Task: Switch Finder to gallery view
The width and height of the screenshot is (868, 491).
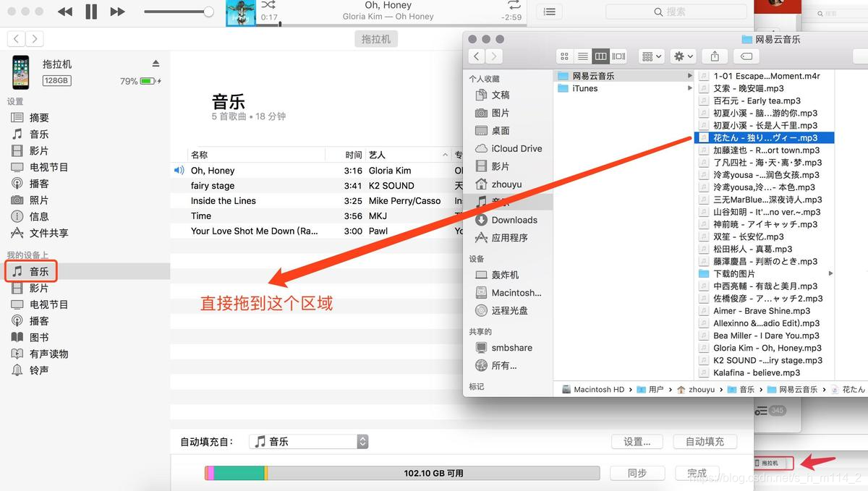Action: 618,56
